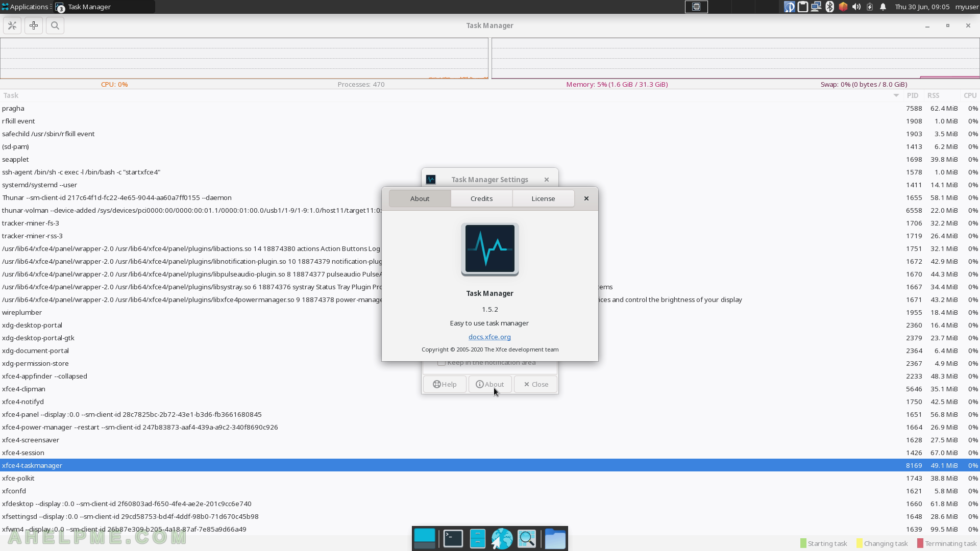This screenshot has width=980, height=551.
Task: Switch to the Credits tab
Action: (482, 198)
